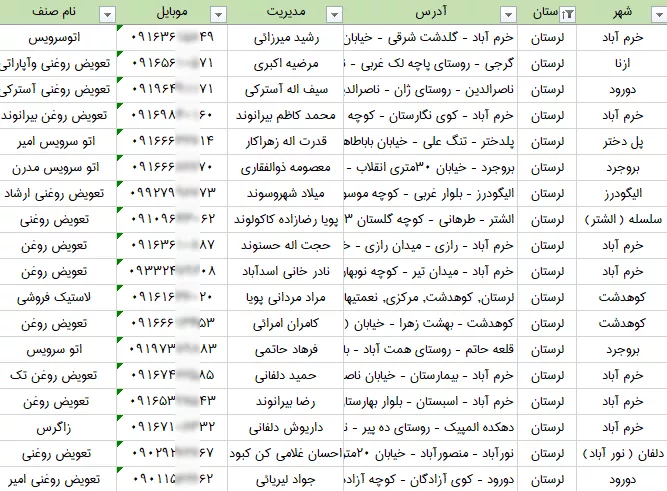Select mobile cell starting with ۰۹۰۲۹۲
Screen dimensions: 667x491
pos(172,453)
